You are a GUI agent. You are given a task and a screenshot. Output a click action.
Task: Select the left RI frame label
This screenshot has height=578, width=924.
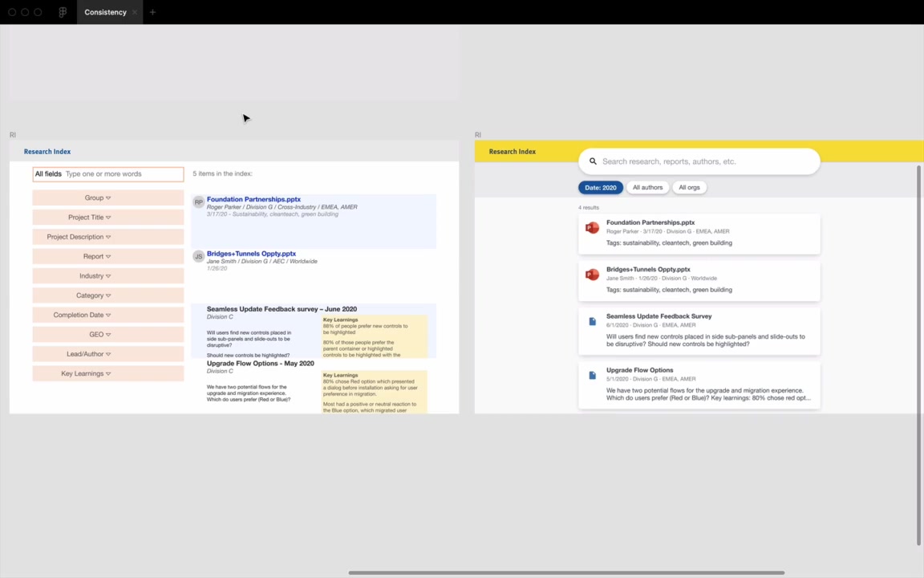coord(12,135)
